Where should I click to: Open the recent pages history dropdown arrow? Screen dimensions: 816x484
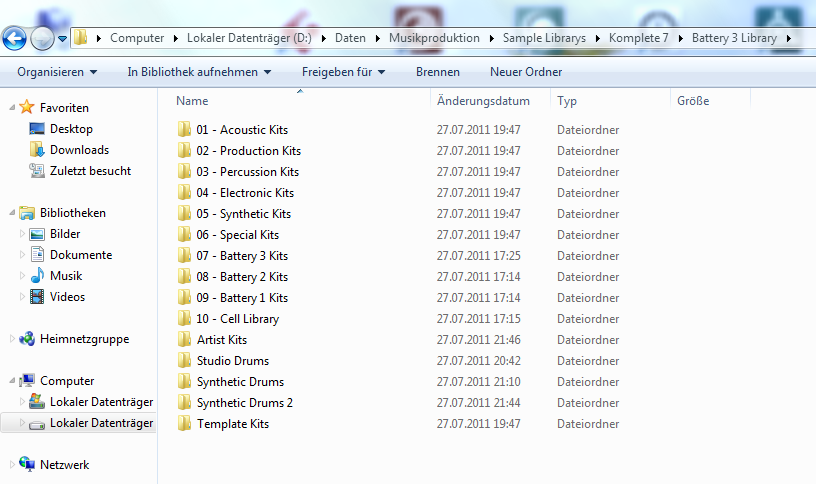click(62, 39)
